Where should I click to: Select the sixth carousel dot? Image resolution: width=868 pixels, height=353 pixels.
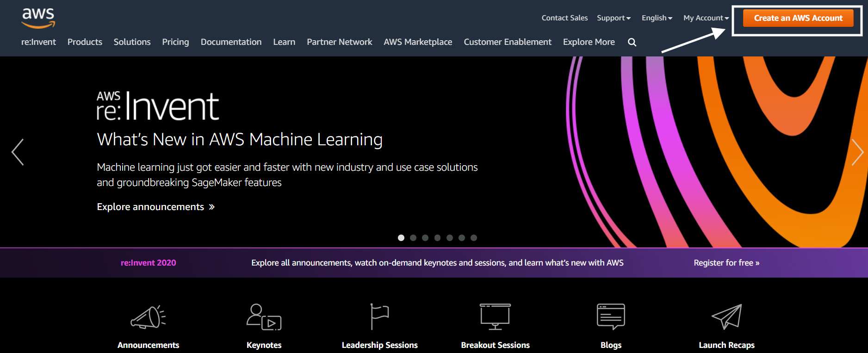tap(462, 238)
